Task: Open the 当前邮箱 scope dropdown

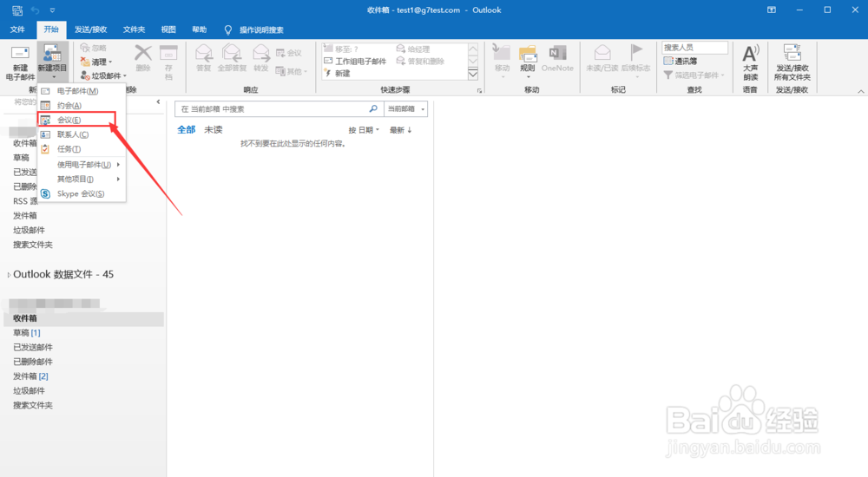Action: [x=405, y=109]
